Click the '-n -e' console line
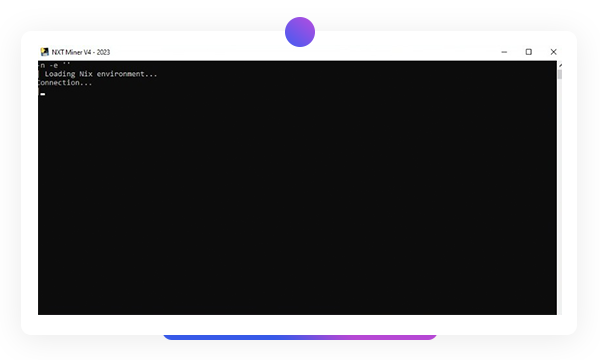 pyautogui.click(x=54, y=65)
